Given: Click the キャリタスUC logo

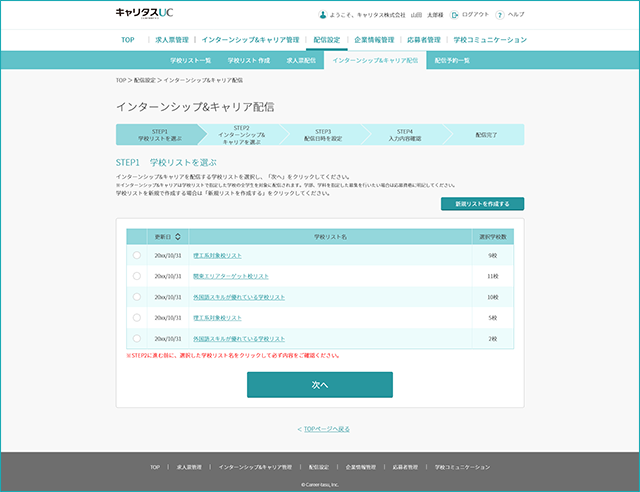Looking at the screenshot, I should [x=144, y=13].
